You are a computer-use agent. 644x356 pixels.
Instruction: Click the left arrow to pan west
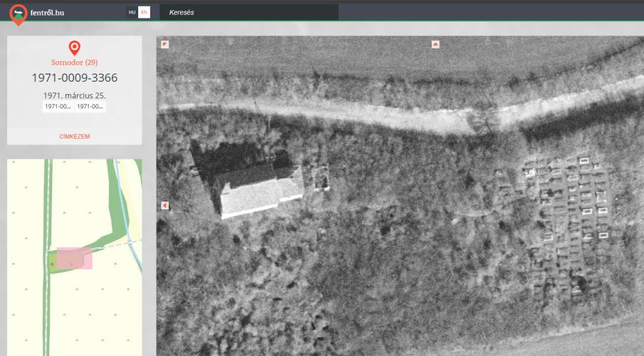pyautogui.click(x=165, y=206)
